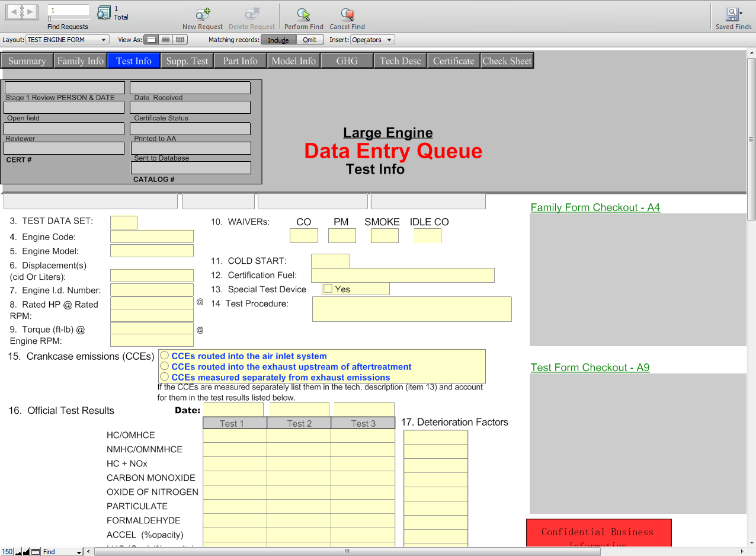Click the find request number field
756x556 pixels.
click(68, 10)
